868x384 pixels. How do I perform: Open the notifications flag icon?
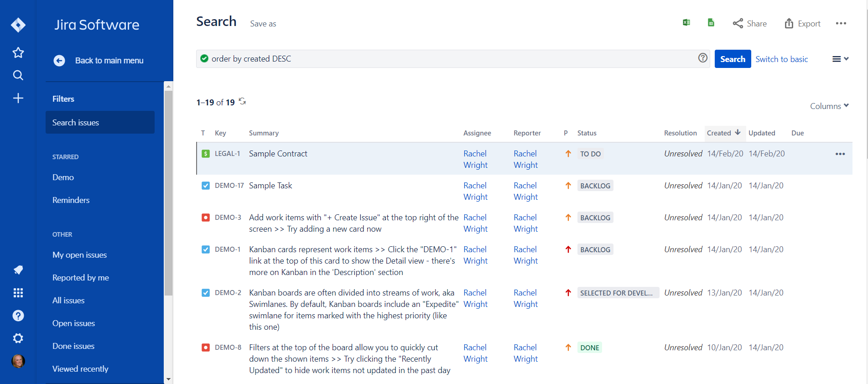pos(18,270)
